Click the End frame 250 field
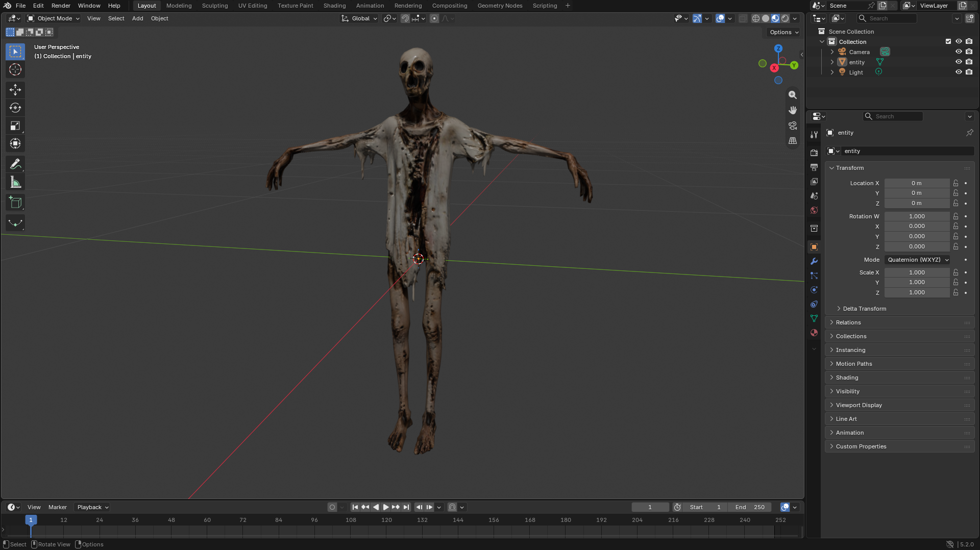The width and height of the screenshot is (980, 550). (x=750, y=507)
